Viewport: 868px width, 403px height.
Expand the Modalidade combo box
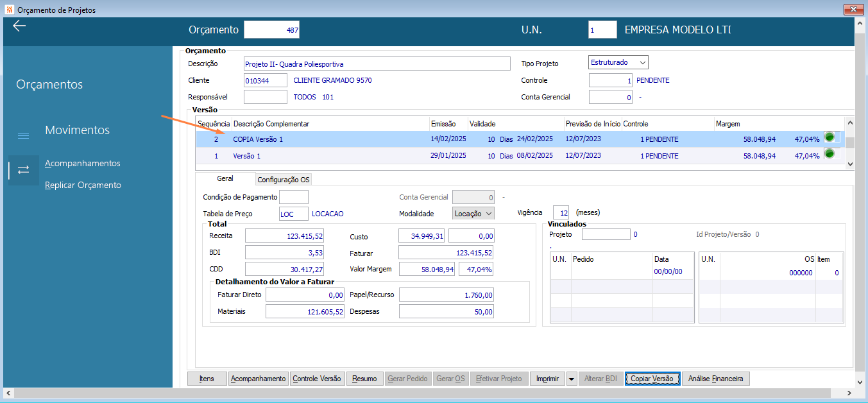point(488,213)
